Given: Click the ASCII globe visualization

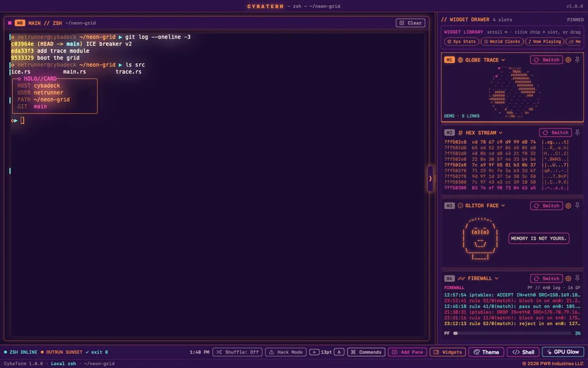Looking at the screenshot, I should coord(514,93).
